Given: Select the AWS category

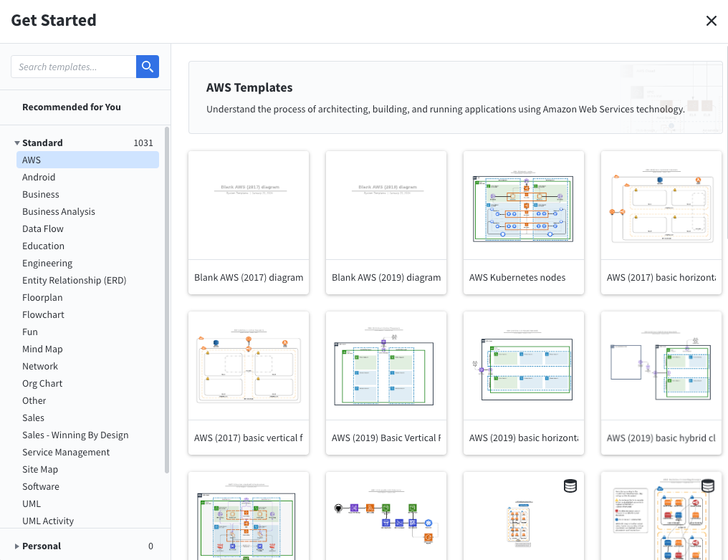Looking at the screenshot, I should point(87,160).
